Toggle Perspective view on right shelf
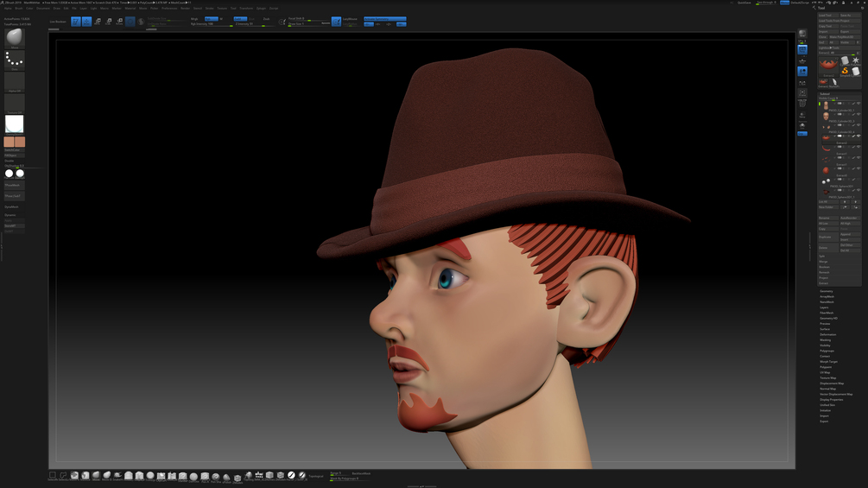This screenshot has height=488, width=868. pyautogui.click(x=802, y=50)
